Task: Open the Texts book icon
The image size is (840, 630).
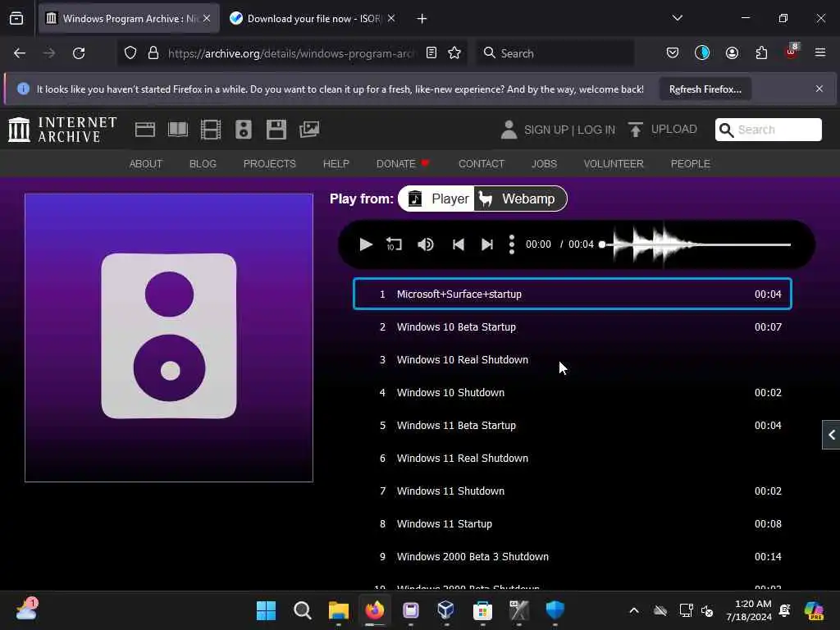Action: (178, 130)
